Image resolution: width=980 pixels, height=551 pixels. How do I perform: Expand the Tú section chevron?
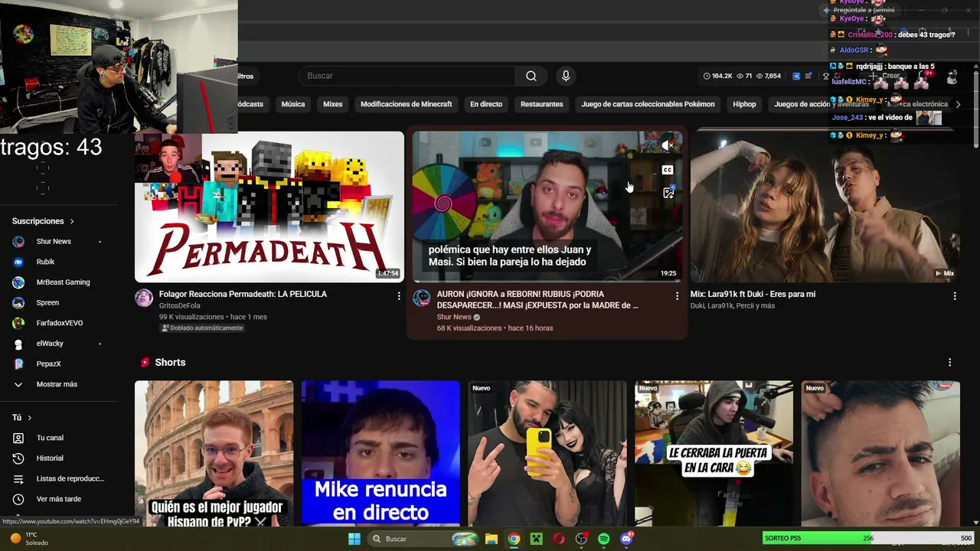pos(29,418)
